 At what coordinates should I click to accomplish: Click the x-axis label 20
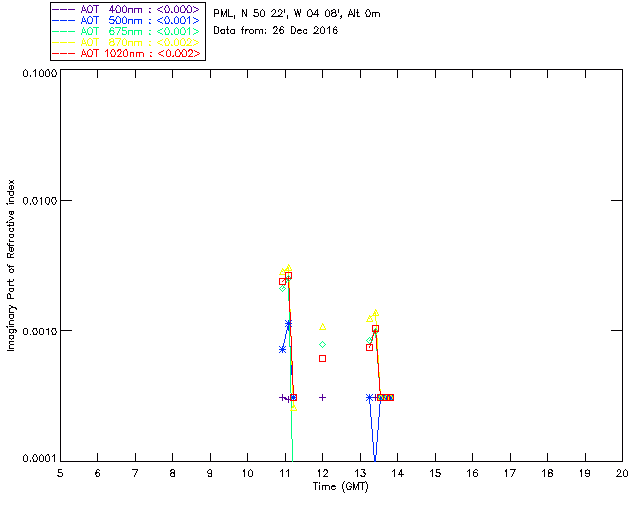pos(622,473)
